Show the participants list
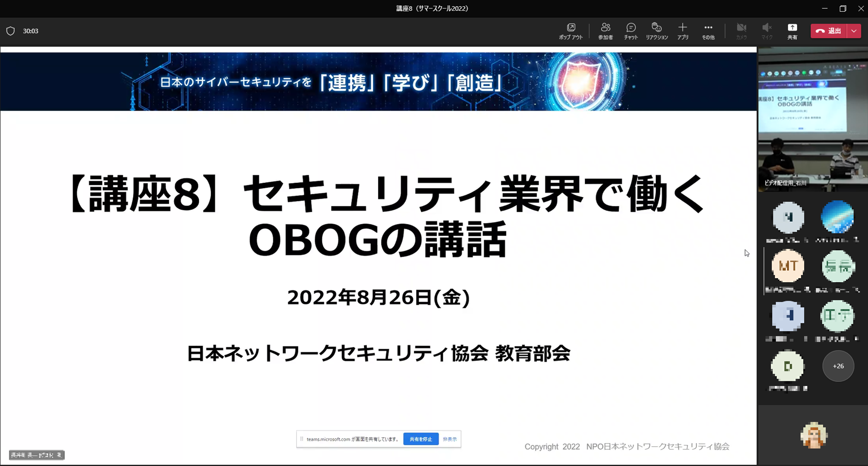This screenshot has height=466, width=868. (x=605, y=31)
